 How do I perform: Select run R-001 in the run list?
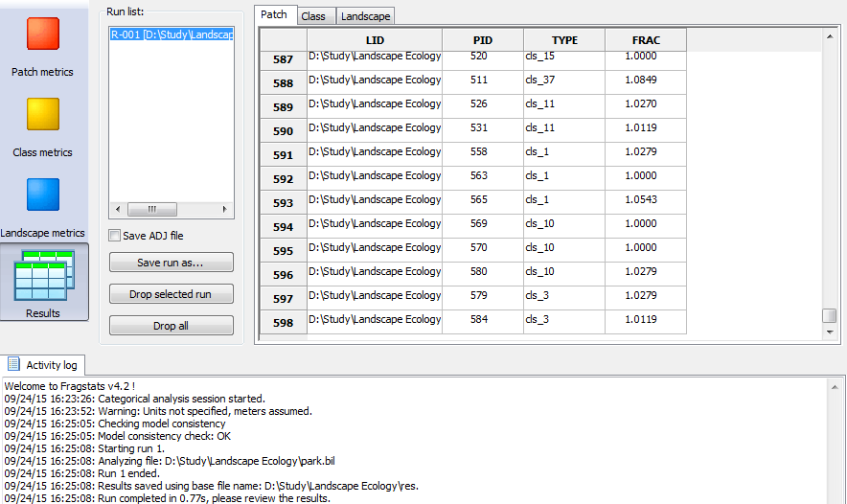tap(172, 34)
